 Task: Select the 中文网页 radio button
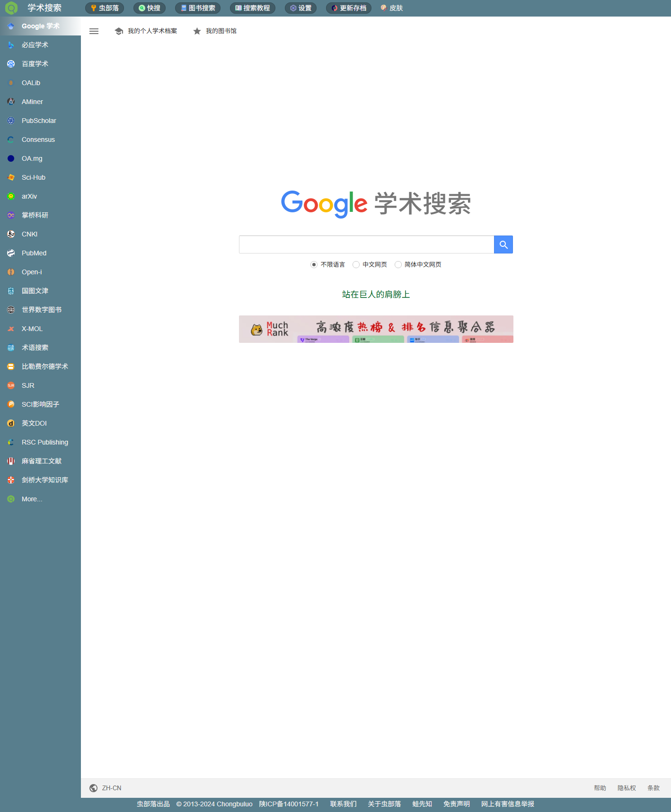click(x=356, y=265)
